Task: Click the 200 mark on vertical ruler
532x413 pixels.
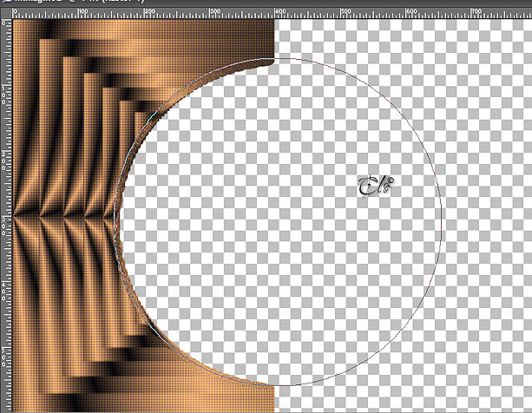Action: 3,161
